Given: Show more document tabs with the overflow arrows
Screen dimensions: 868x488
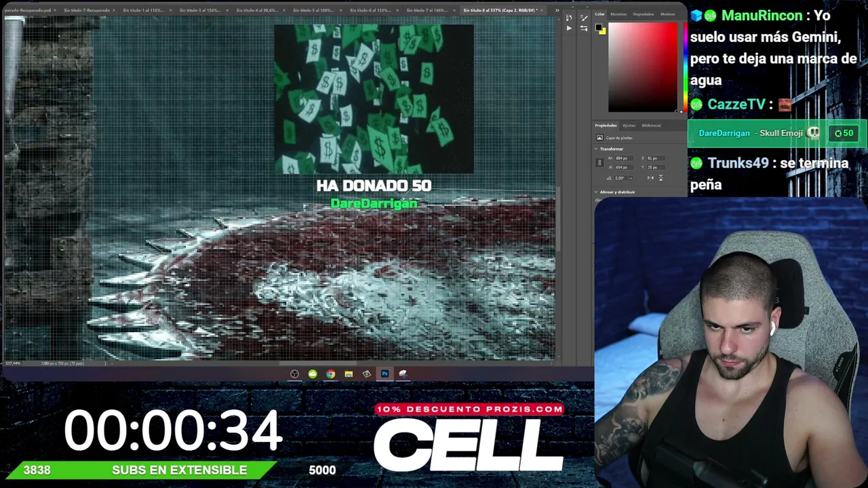Looking at the screenshot, I should coord(557,10).
